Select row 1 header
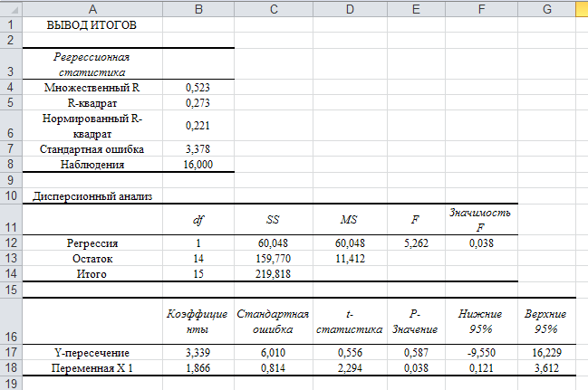This screenshot has height=390, width=588. [x=11, y=24]
